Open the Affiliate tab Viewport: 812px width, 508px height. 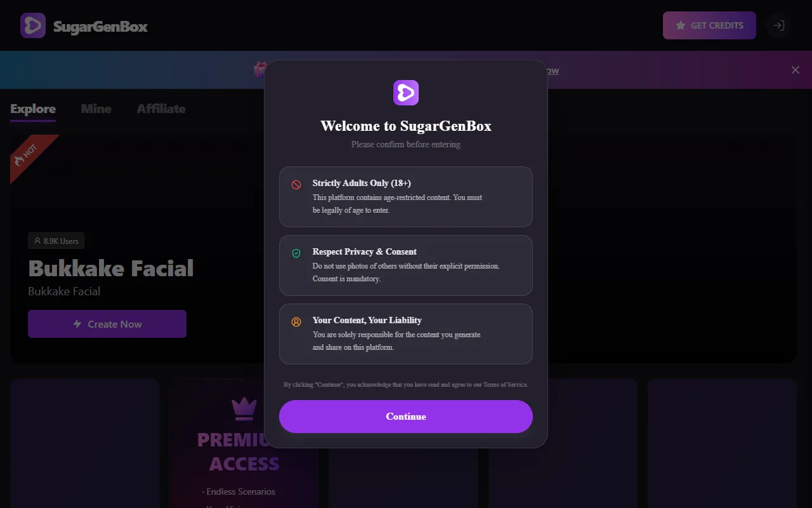(x=161, y=109)
